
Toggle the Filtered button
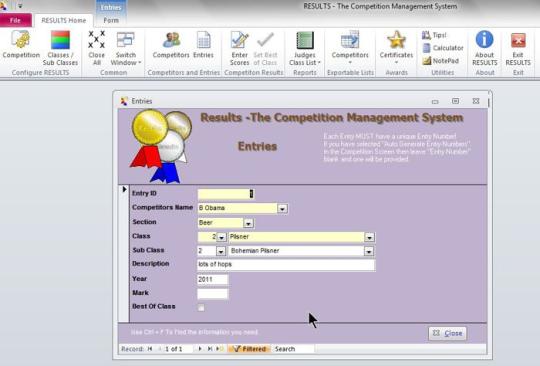249,349
